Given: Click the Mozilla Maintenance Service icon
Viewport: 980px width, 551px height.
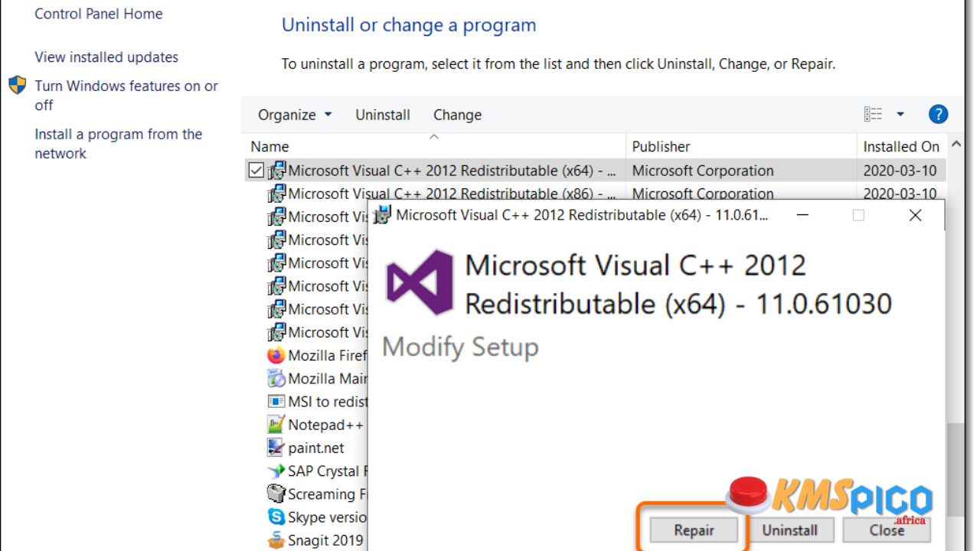Looking at the screenshot, I should tap(276, 378).
